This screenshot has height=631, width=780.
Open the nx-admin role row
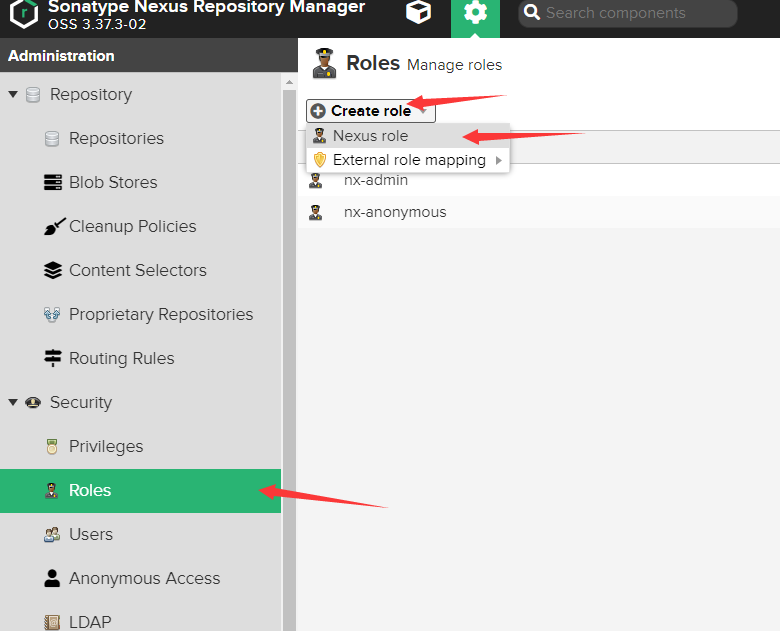point(538,180)
